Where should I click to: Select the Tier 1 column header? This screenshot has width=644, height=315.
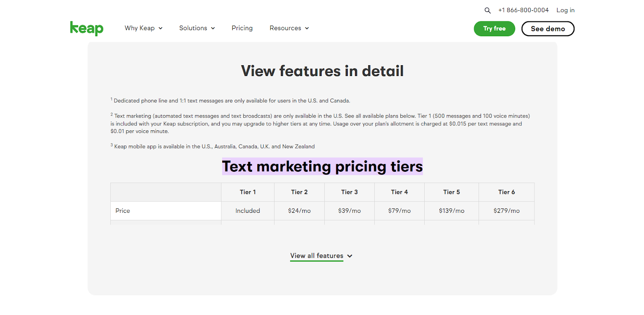click(x=248, y=192)
